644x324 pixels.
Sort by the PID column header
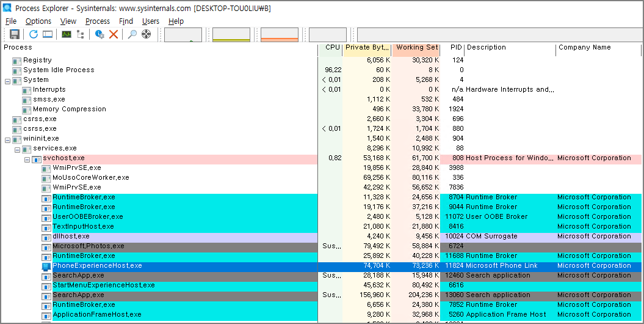(x=452, y=48)
